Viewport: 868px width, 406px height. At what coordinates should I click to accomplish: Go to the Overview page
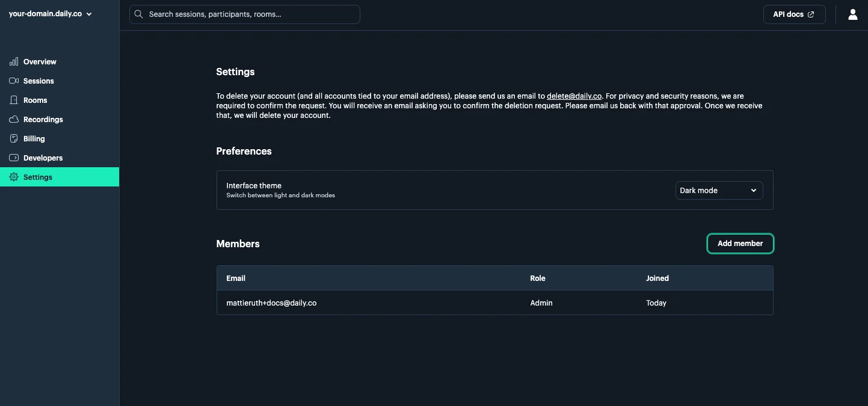[x=60, y=62]
